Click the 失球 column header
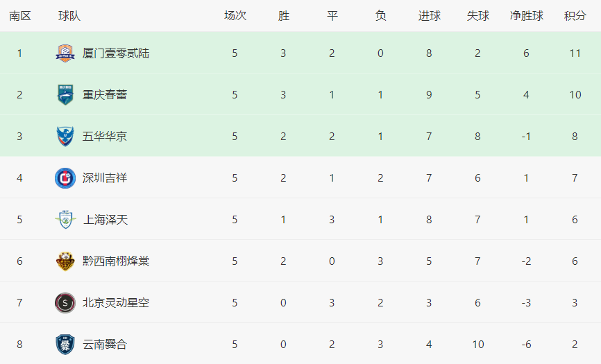The image size is (601, 364). point(477,16)
